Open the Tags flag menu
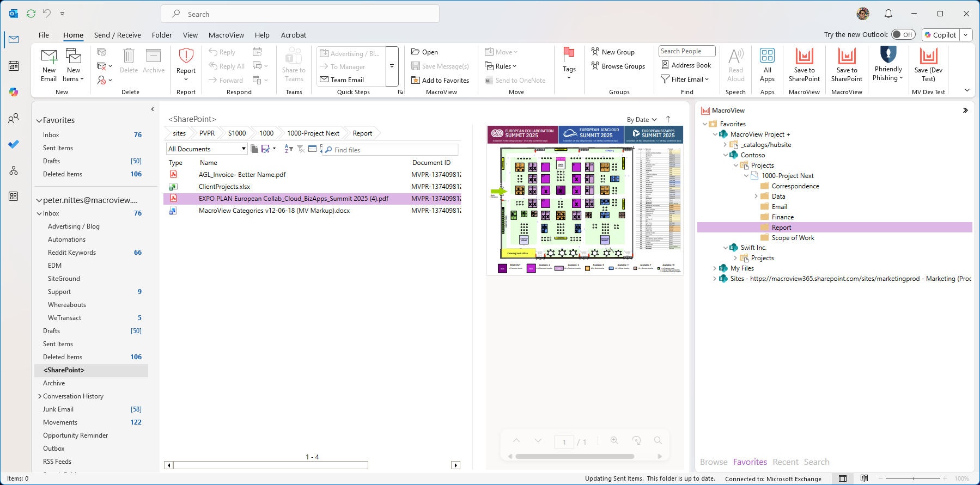The image size is (980, 485). coord(569,65)
